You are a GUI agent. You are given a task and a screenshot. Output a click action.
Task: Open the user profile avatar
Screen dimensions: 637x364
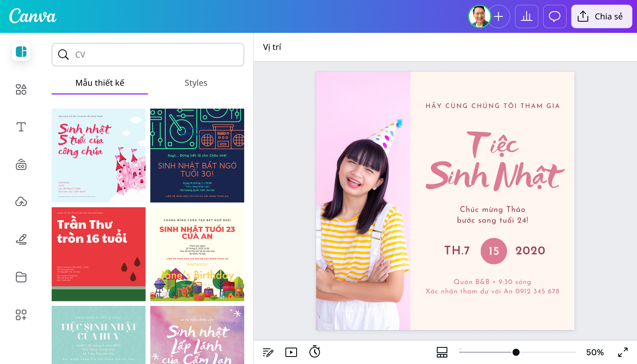[479, 16]
